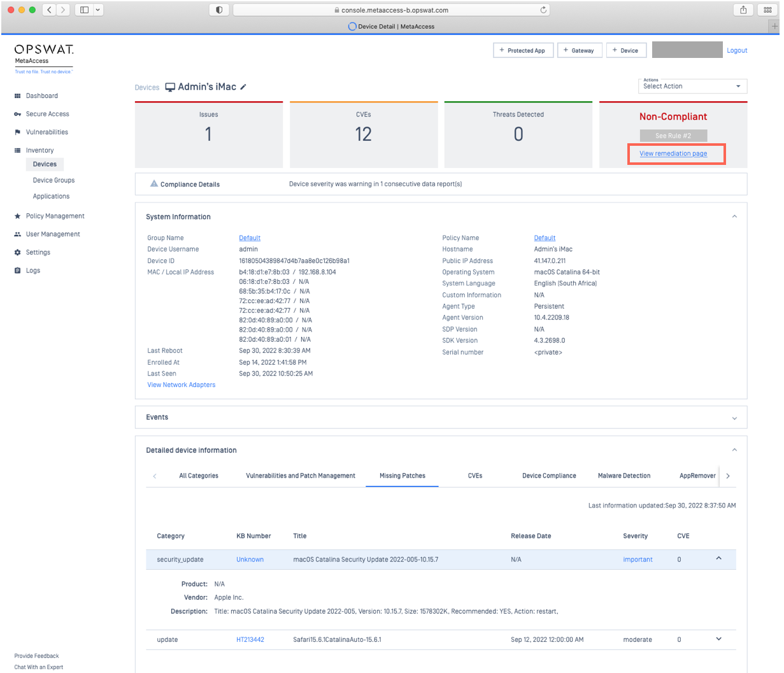
Task: Click the CVEs count card
Action: click(x=364, y=134)
